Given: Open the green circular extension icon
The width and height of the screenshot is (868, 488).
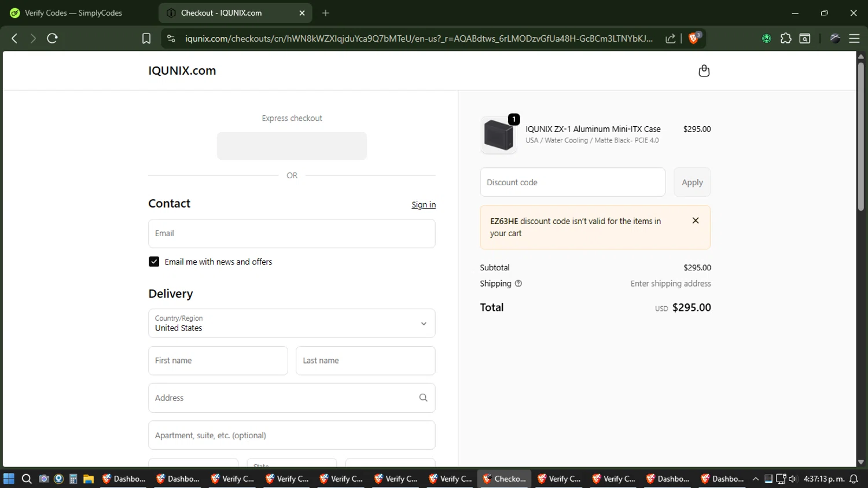Looking at the screenshot, I should [x=767, y=38].
